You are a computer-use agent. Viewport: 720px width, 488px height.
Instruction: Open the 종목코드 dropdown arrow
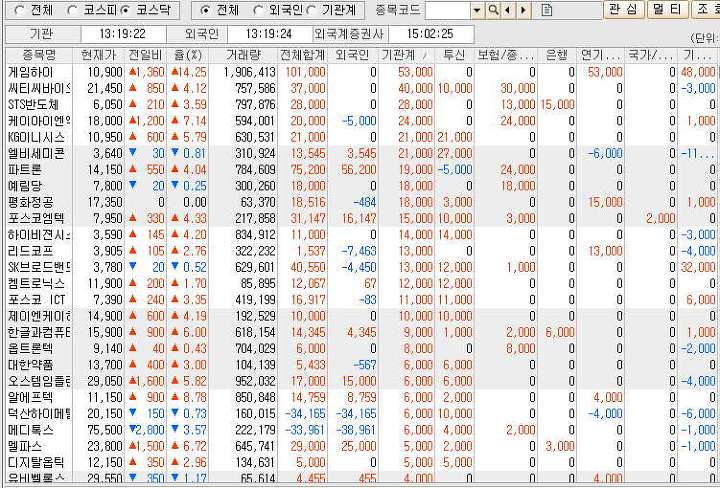[x=478, y=10]
